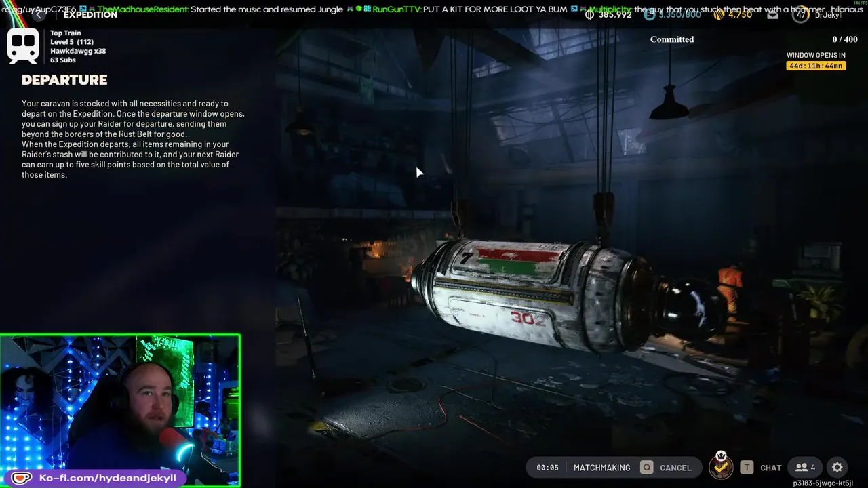Click the Window Opens In label
Viewport: 868px width, 488px height.
pos(816,56)
